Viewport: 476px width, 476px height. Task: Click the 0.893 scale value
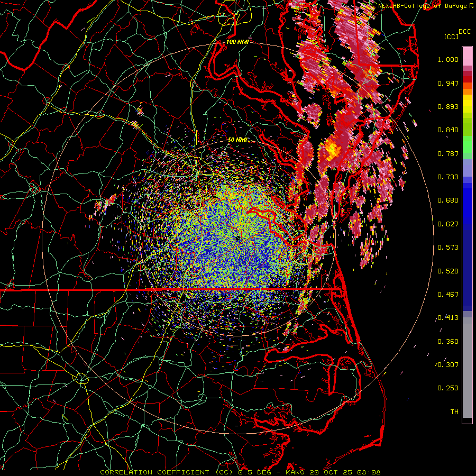448,106
